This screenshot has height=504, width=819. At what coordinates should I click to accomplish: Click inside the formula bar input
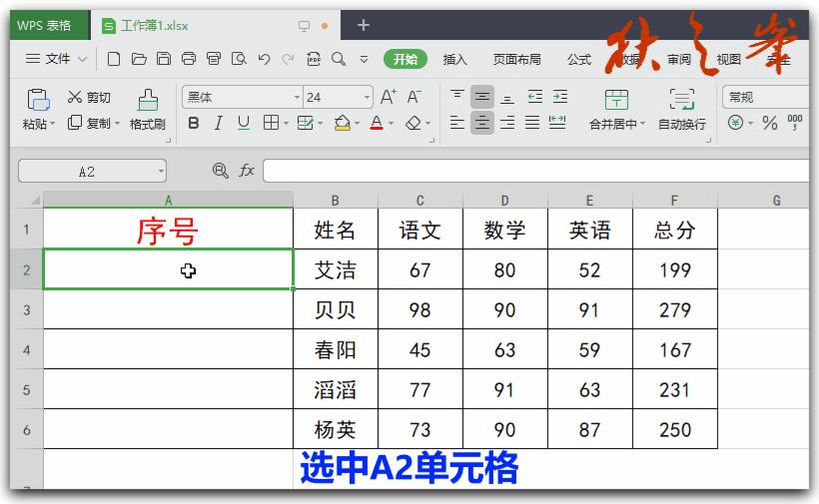536,171
